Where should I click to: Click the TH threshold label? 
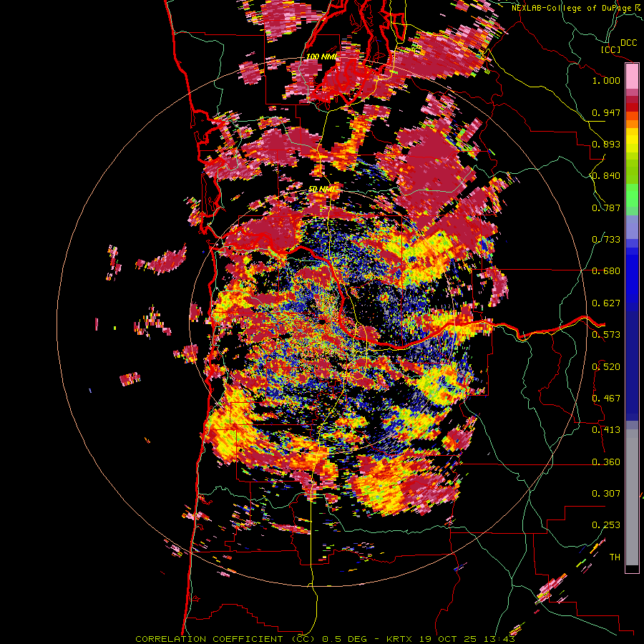click(x=615, y=557)
